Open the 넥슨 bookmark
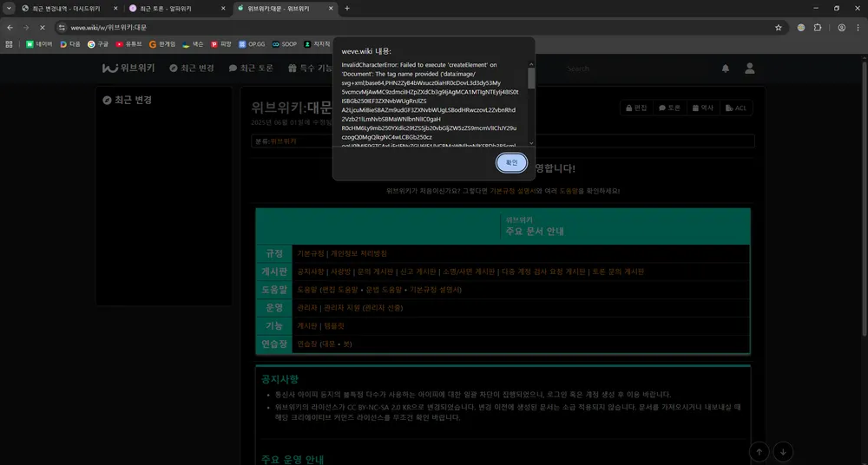This screenshot has height=465, width=868. pyautogui.click(x=193, y=43)
